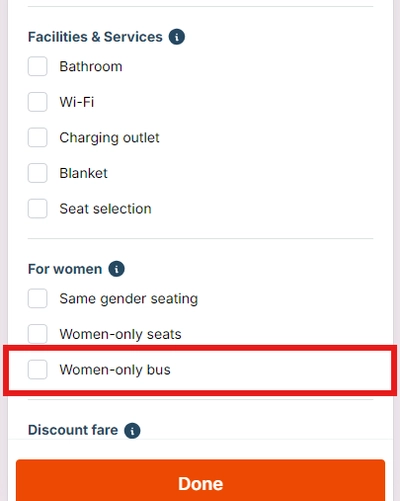The height and width of the screenshot is (501, 400).
Task: Click the "For women" heading text
Action: [65, 269]
